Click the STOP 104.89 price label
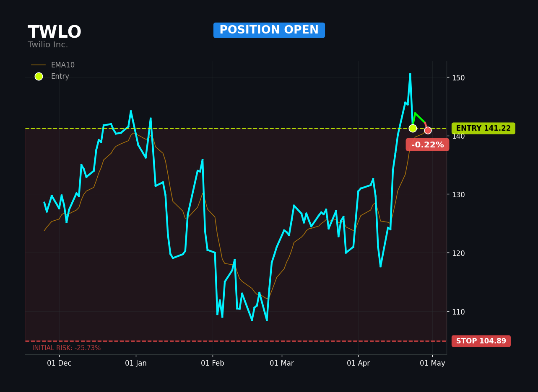 coord(481,341)
